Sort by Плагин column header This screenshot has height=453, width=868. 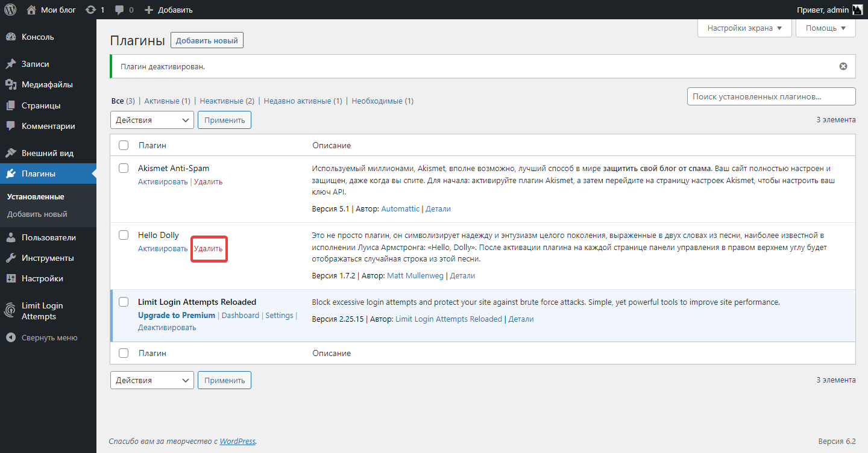(153, 145)
